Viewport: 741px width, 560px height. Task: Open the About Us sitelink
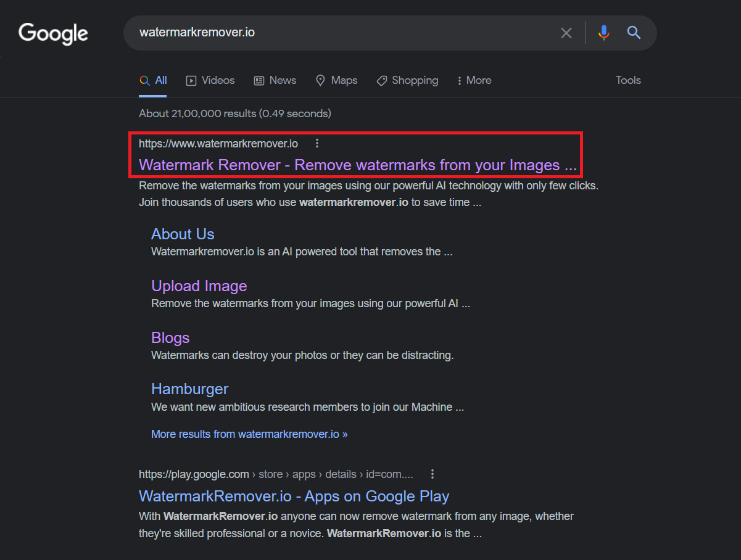pyautogui.click(x=183, y=234)
